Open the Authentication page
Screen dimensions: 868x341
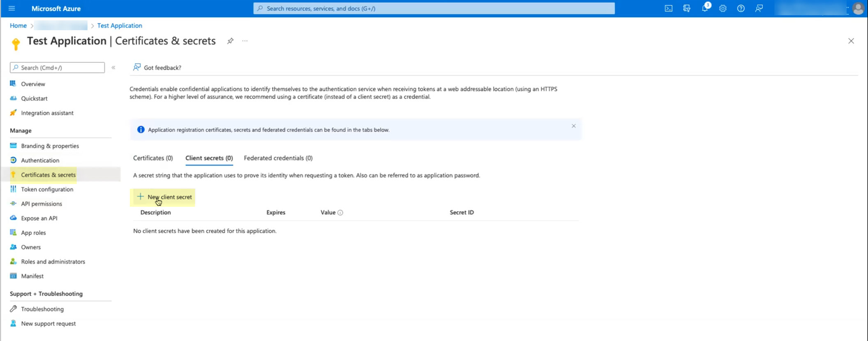(40, 160)
